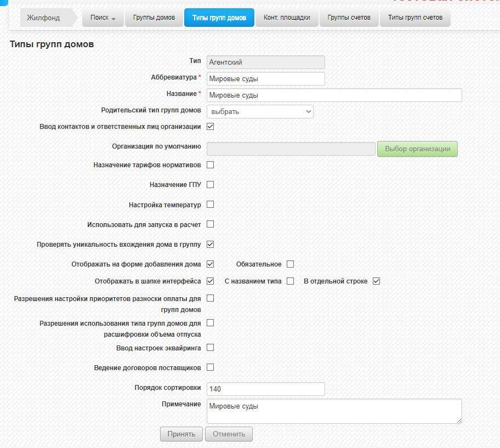Viewport: 500px width, 448px height.
Task: Click the Принять button
Action: point(181,434)
